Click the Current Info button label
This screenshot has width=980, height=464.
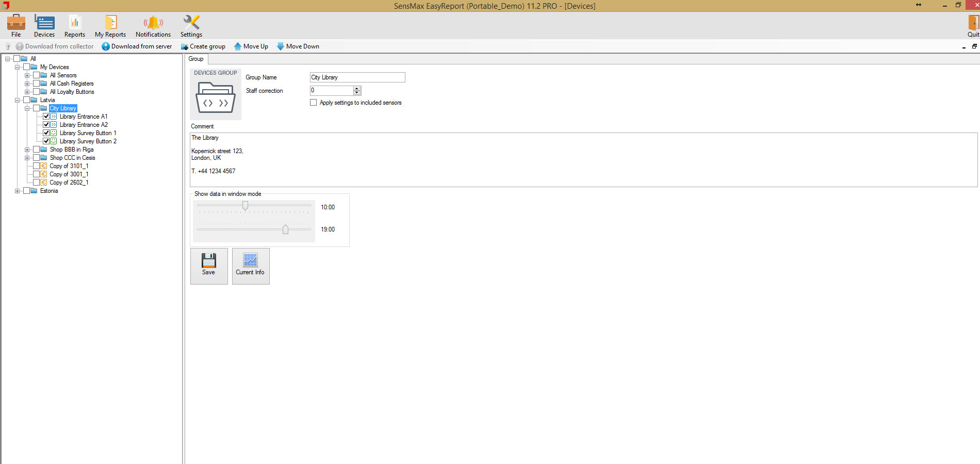click(x=250, y=272)
